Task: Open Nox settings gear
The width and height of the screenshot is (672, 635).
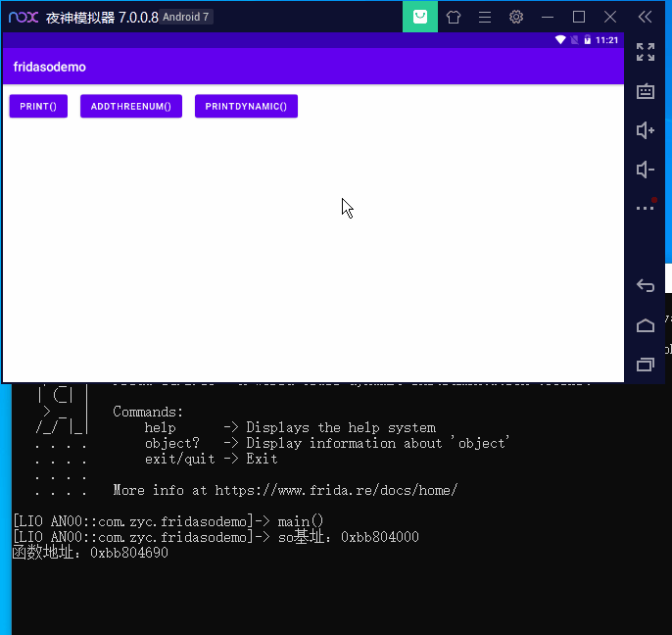Action: pos(516,18)
